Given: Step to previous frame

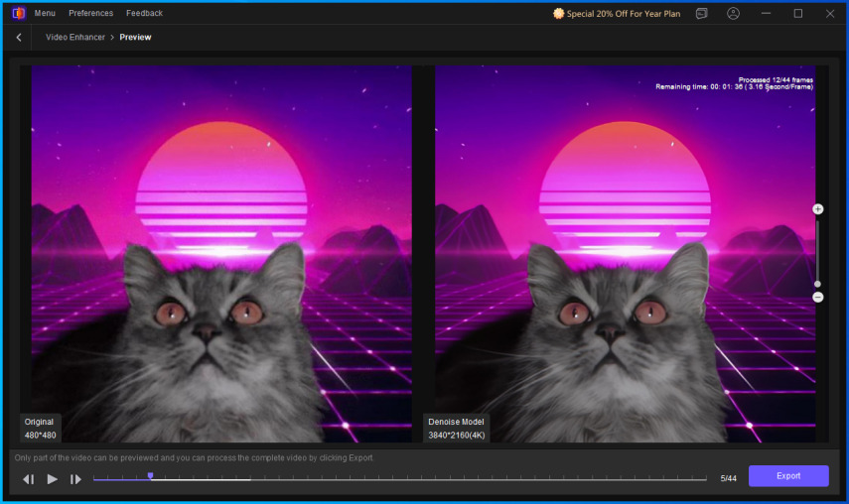Looking at the screenshot, I should tap(29, 479).
